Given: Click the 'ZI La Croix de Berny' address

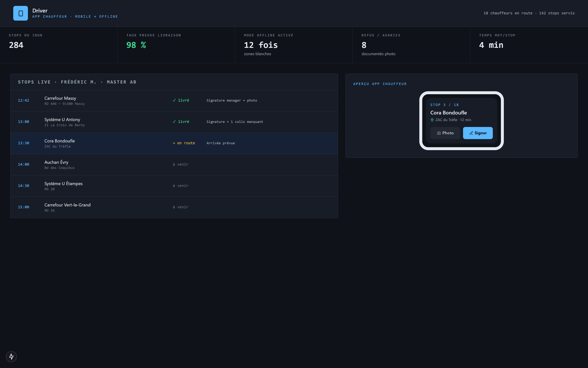Looking at the screenshot, I should [65, 125].
